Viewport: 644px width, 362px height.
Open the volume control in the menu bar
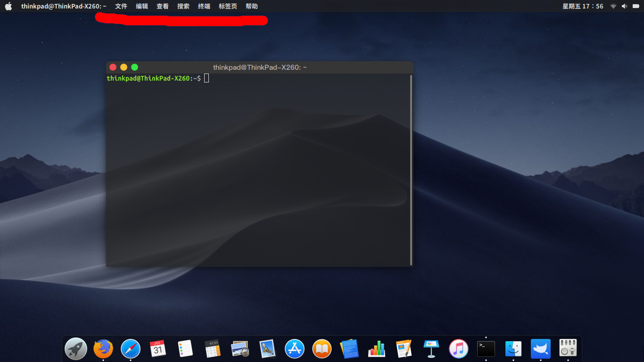624,6
